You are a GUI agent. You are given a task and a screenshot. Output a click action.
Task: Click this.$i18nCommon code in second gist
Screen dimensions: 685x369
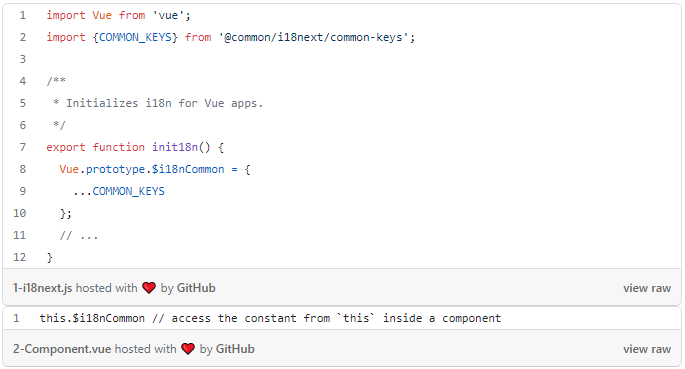[92, 318]
